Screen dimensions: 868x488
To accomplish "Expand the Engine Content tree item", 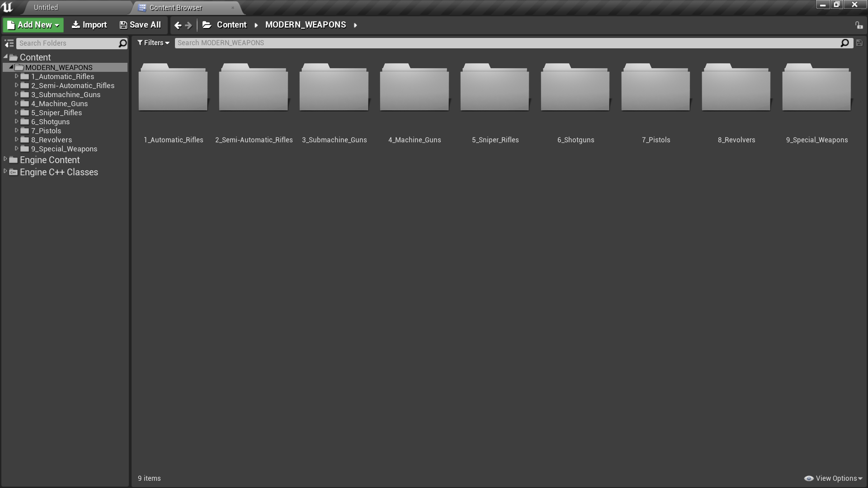I will pyautogui.click(x=5, y=160).
